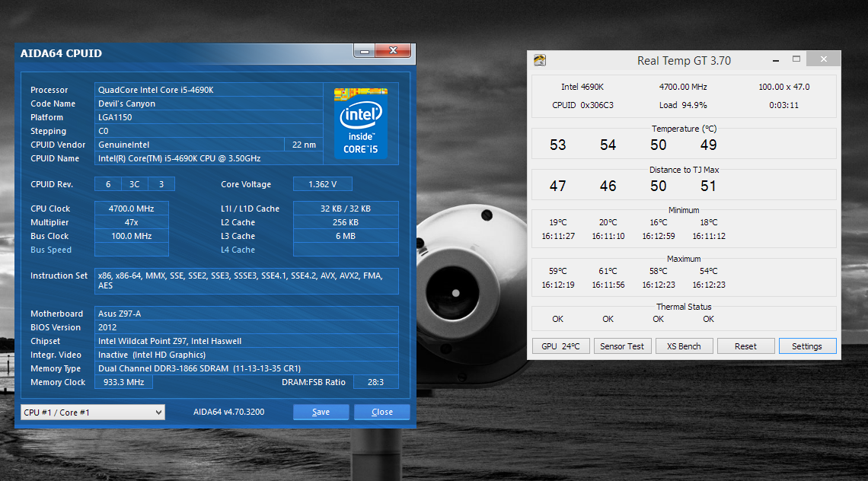Click the maximum temperature '59°C'
868x481 pixels.
click(558, 271)
